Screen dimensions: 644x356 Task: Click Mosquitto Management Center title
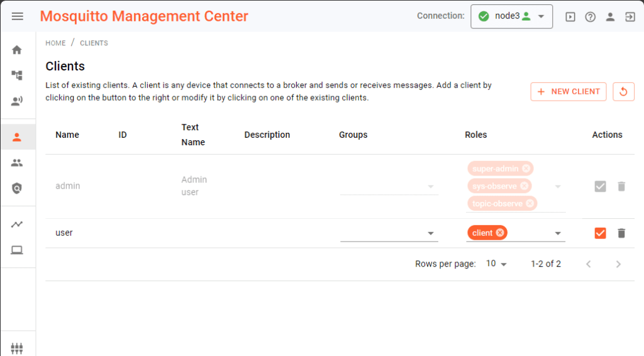[x=144, y=16]
